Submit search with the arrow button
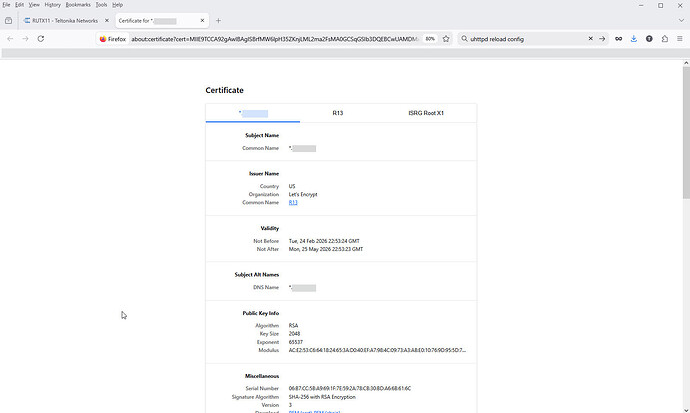Screen dimensions: 690x413 click(602, 39)
